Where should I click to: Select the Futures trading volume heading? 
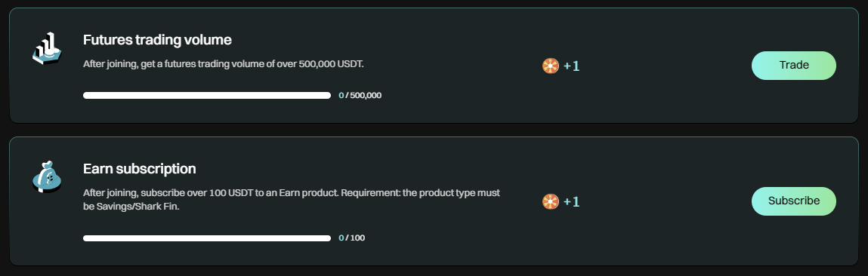coord(157,40)
